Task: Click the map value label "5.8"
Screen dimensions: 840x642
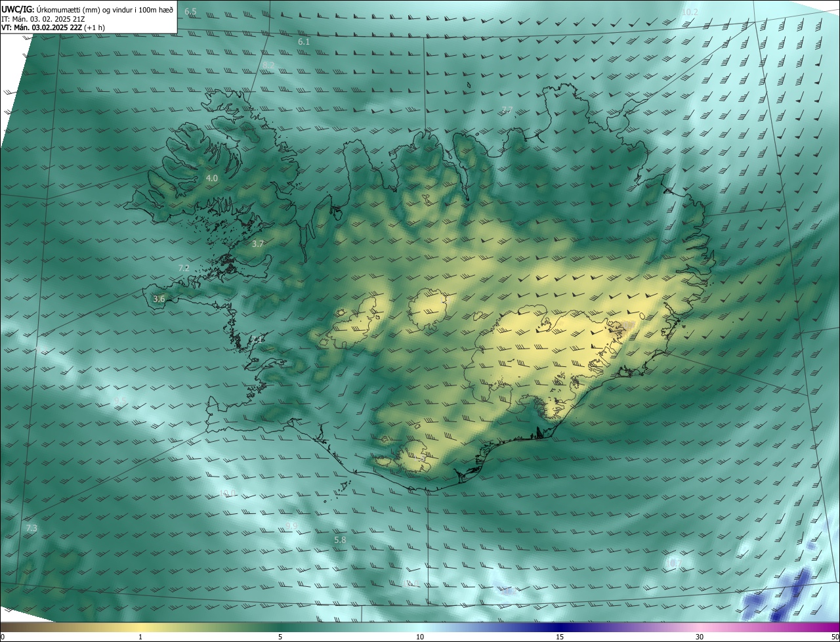Action: point(340,540)
